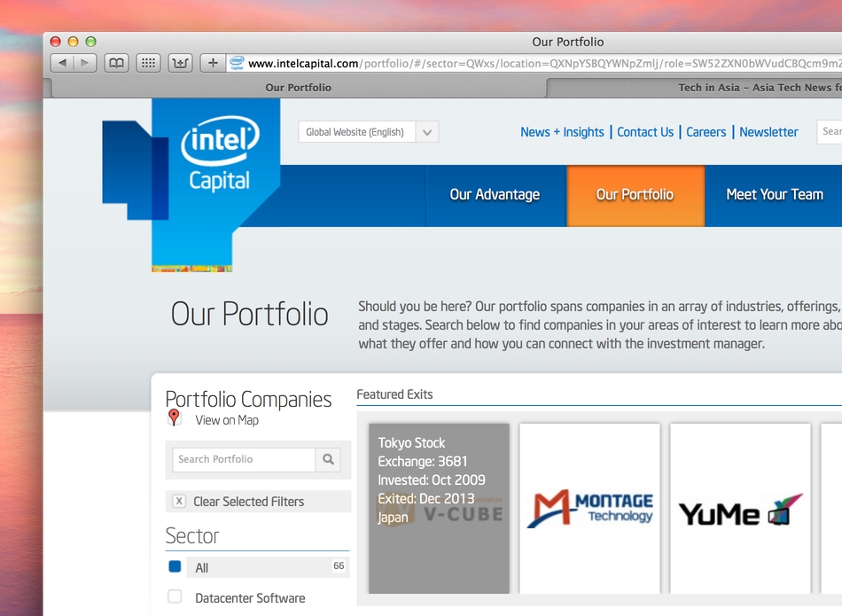Click the red map pin icon

pos(174,417)
